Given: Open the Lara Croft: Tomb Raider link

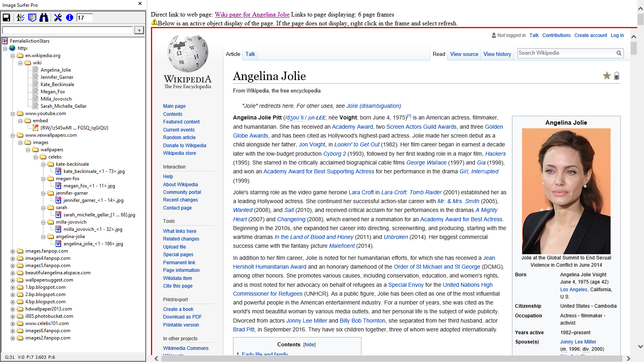Looking at the screenshot, I should coord(411,192).
